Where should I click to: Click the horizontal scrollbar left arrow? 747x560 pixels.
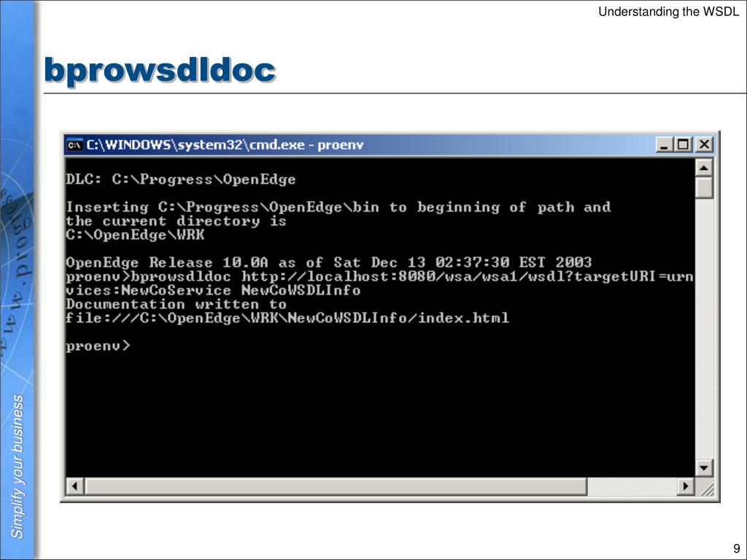point(75,486)
